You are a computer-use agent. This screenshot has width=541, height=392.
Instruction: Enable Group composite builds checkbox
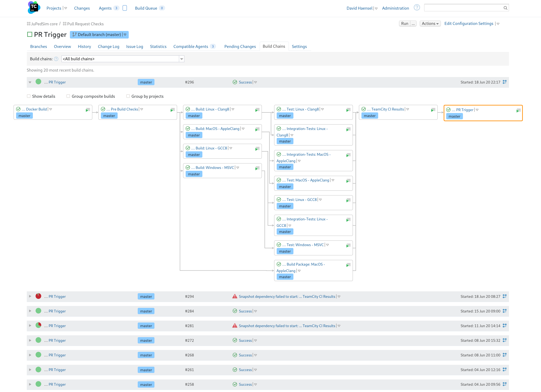(x=68, y=96)
